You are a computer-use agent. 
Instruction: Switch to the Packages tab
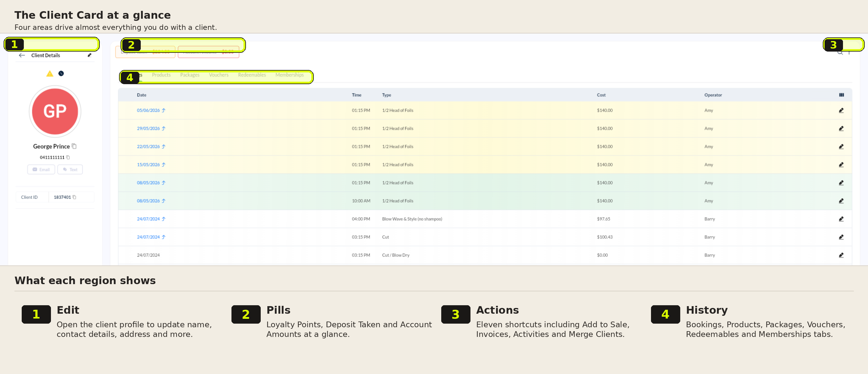(x=190, y=75)
